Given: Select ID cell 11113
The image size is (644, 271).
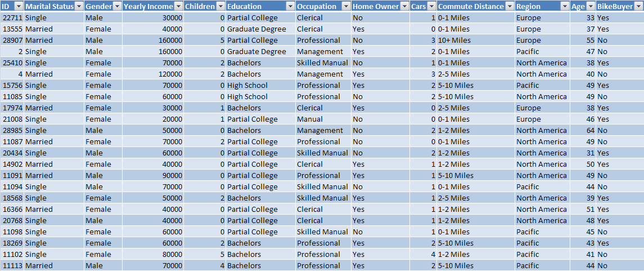Looking at the screenshot, I should [x=12, y=265].
